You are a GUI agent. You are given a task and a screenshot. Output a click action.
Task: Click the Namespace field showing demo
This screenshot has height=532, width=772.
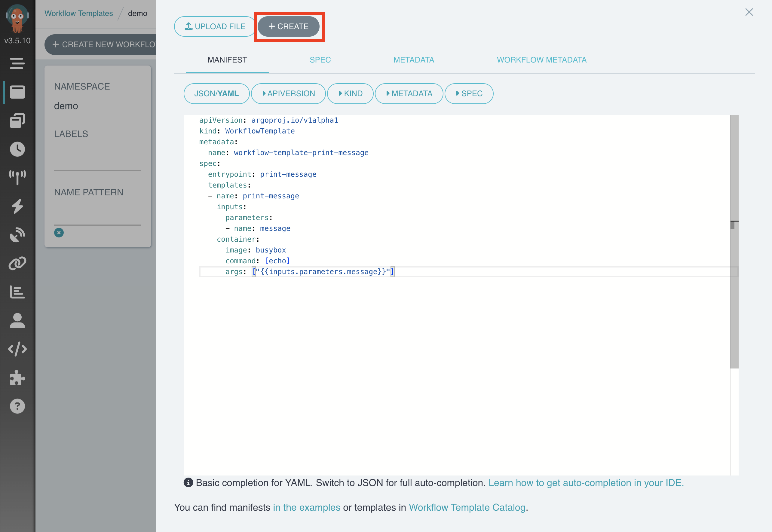(x=98, y=106)
